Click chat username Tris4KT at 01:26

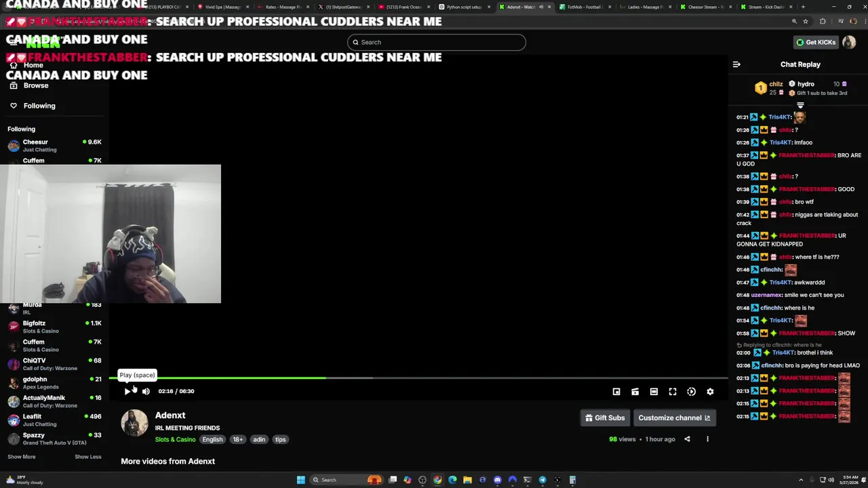click(780, 142)
